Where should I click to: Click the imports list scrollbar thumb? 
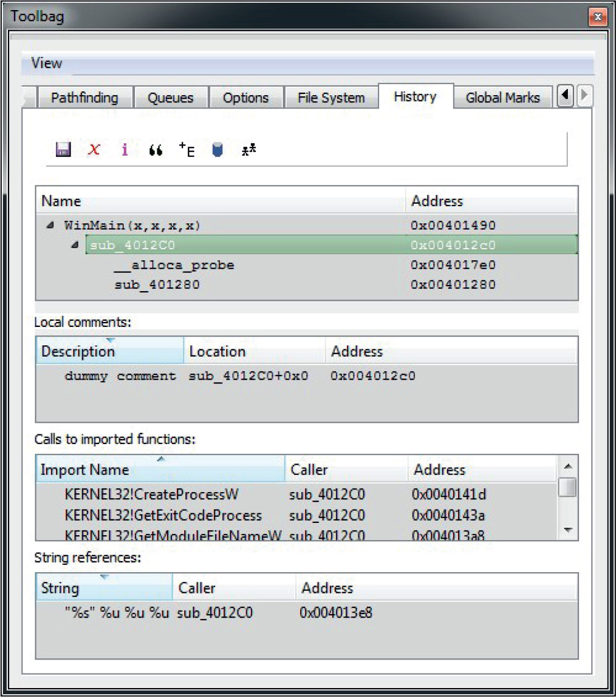(568, 487)
